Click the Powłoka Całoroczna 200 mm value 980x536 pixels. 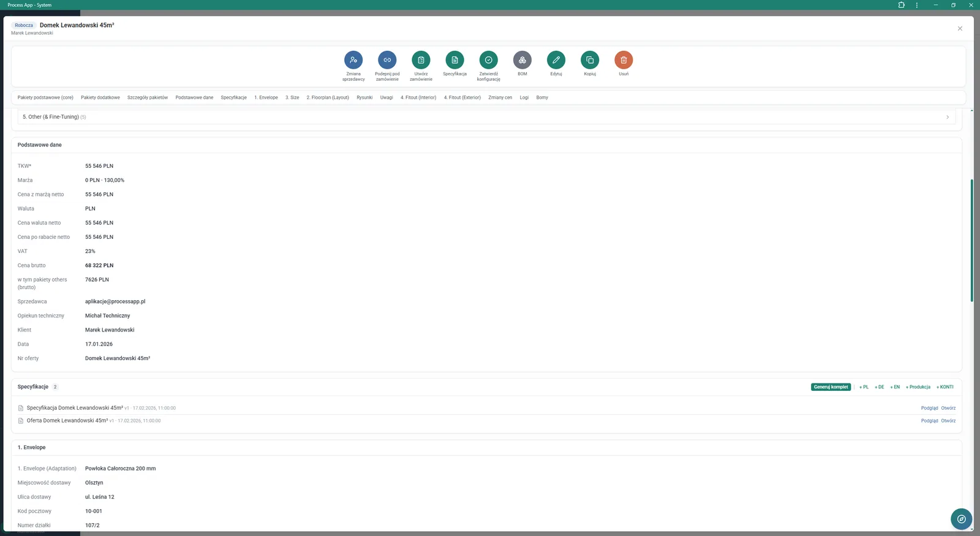click(121, 469)
